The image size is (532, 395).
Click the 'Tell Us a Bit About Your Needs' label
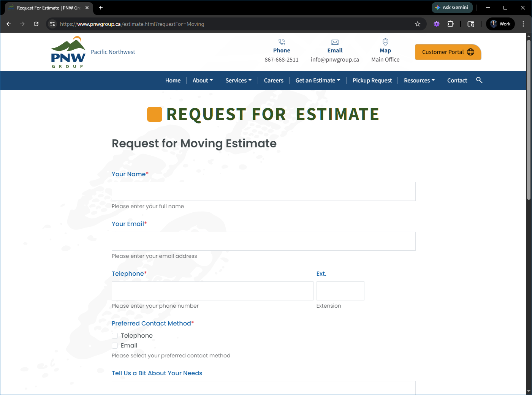tap(157, 373)
